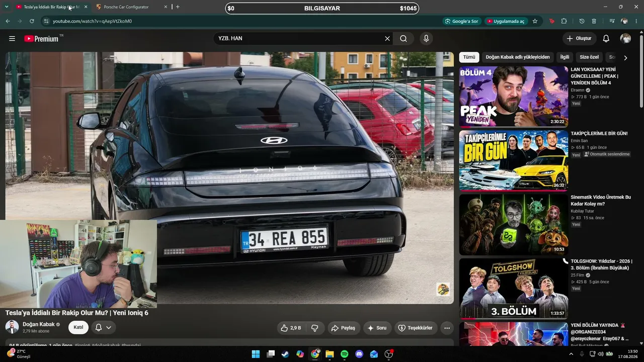
Task: Share the video via Paylaş
Action: tap(344, 328)
